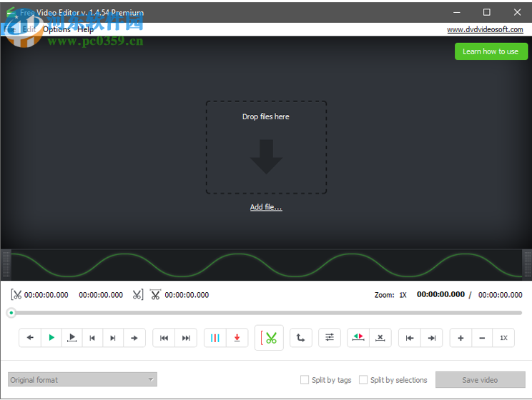The width and height of the screenshot is (532, 400).
Task: Open the colored bars tags icon
Action: pos(215,338)
